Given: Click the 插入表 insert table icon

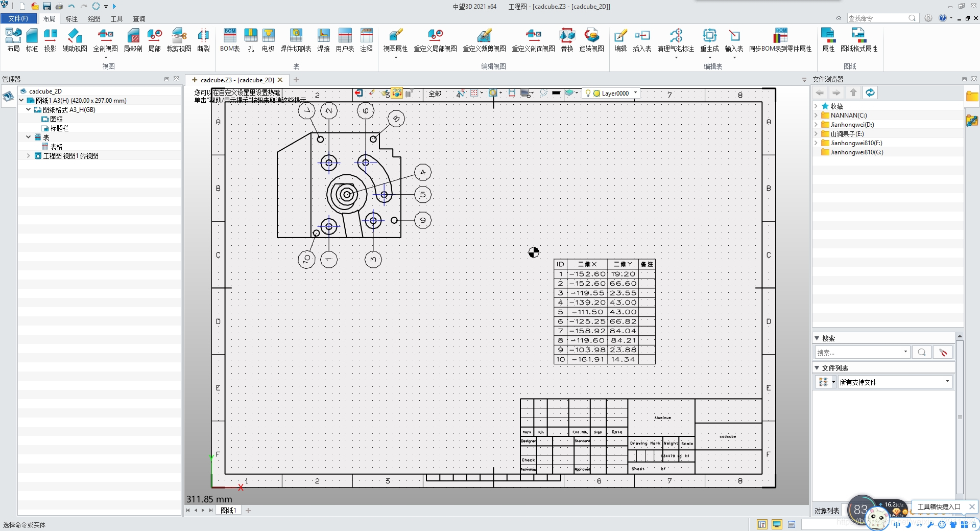Looking at the screenshot, I should [x=642, y=40].
